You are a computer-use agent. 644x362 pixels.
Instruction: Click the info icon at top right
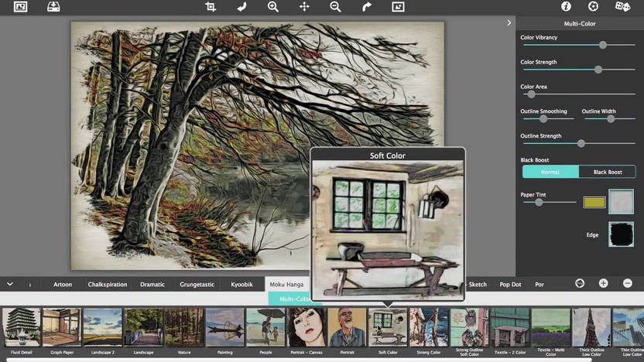tap(566, 7)
